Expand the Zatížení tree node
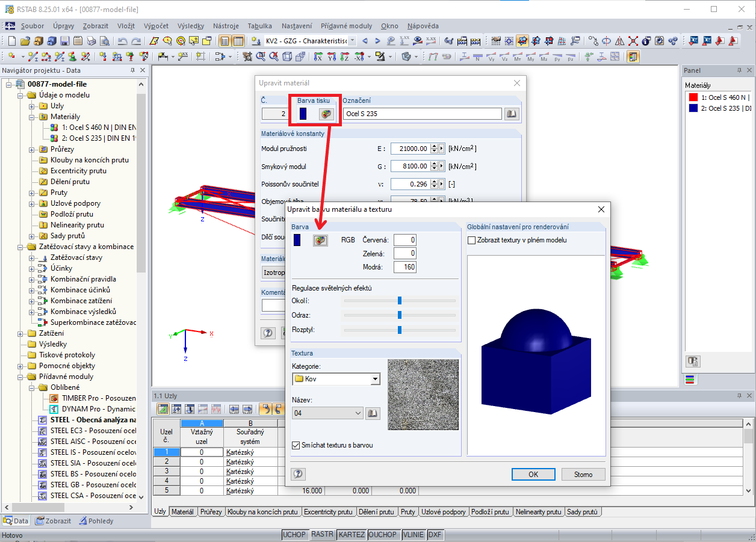The height and width of the screenshot is (542, 756). pos(20,333)
